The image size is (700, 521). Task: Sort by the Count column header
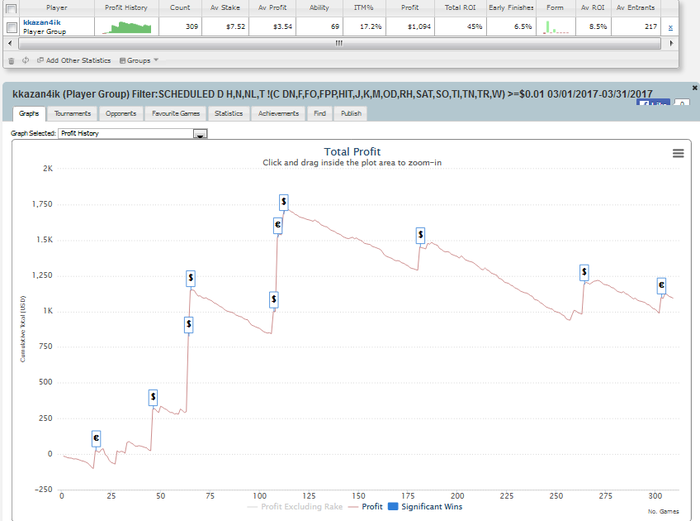180,8
